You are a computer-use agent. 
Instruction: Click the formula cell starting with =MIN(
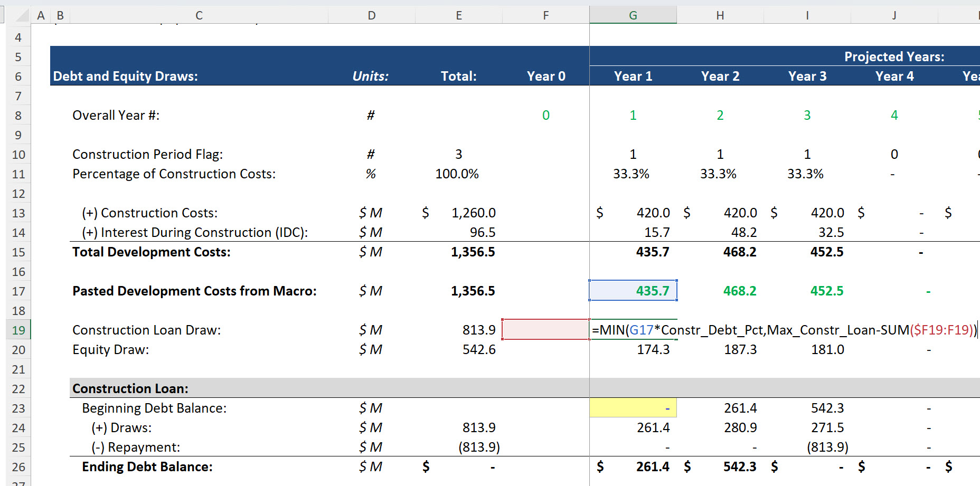click(x=784, y=330)
